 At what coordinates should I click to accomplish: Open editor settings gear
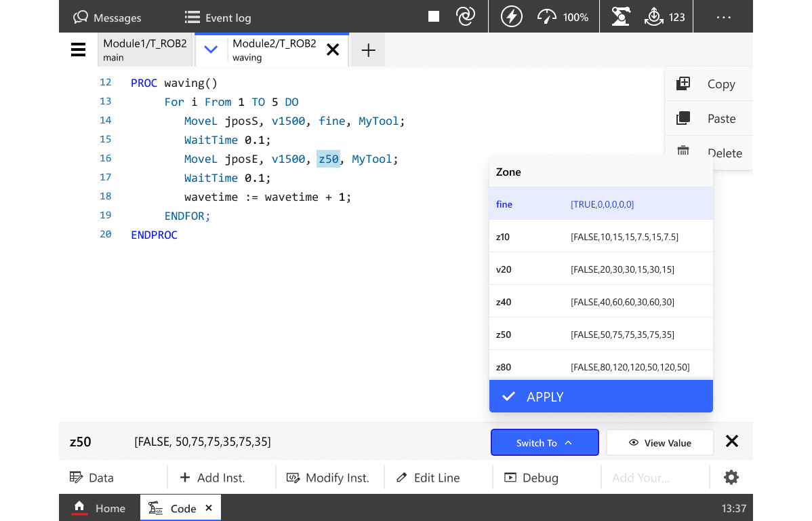click(x=731, y=478)
